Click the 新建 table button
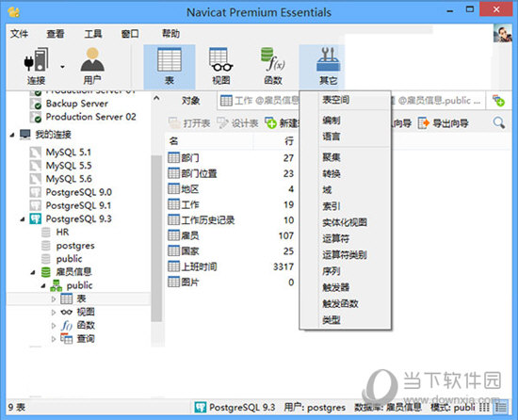Viewport: 518px width, 420px height. tap(283, 123)
